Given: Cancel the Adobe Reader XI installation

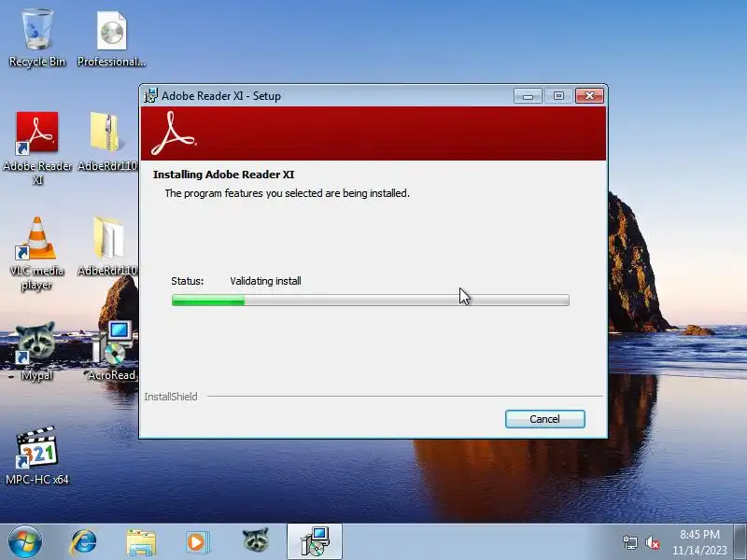Looking at the screenshot, I should [x=545, y=419].
